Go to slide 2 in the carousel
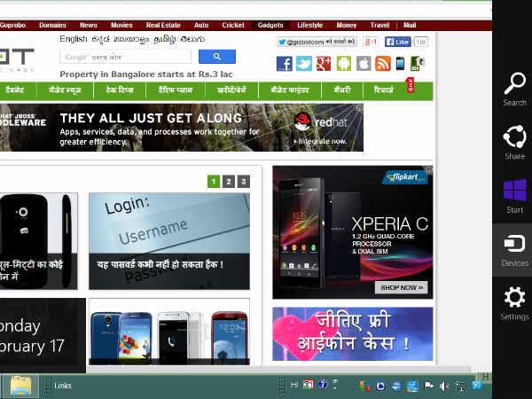Viewport: 532px width, 399px height. (x=229, y=182)
